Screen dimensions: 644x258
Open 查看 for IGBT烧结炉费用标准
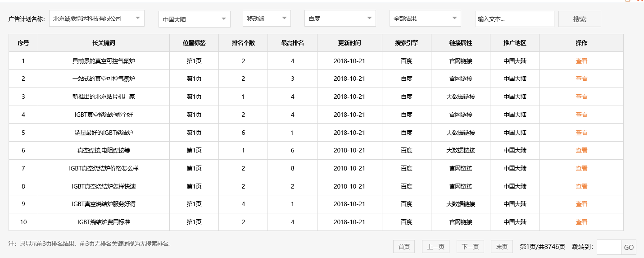[x=581, y=222]
